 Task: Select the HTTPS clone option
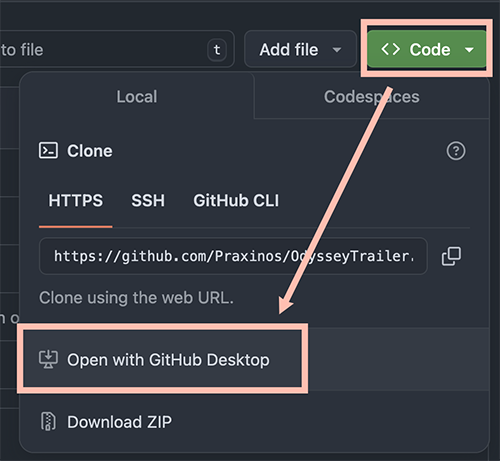tap(76, 201)
